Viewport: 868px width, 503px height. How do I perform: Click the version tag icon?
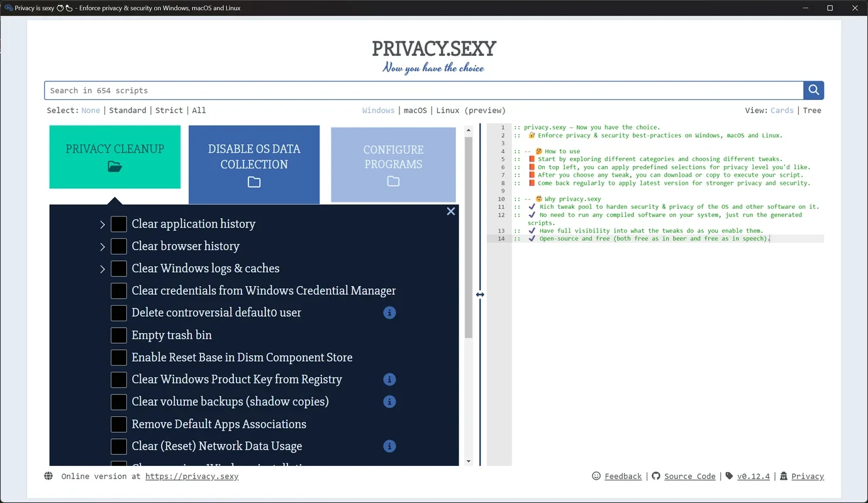[x=729, y=476]
